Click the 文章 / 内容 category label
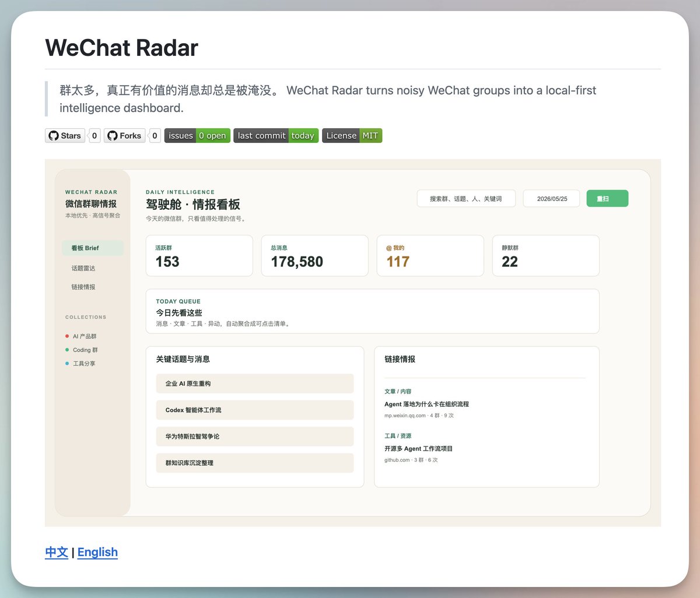Viewport: 700px width, 598px height. tap(398, 391)
